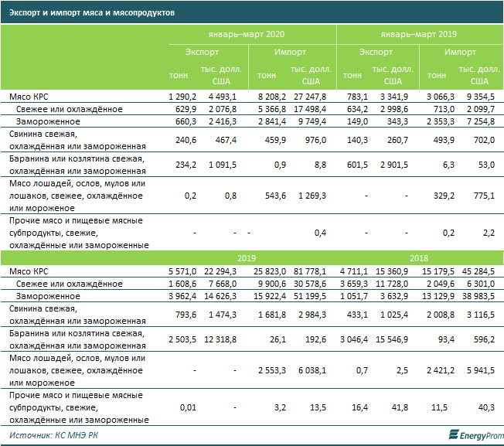Select the cell with value 27 247,8

click(308, 97)
